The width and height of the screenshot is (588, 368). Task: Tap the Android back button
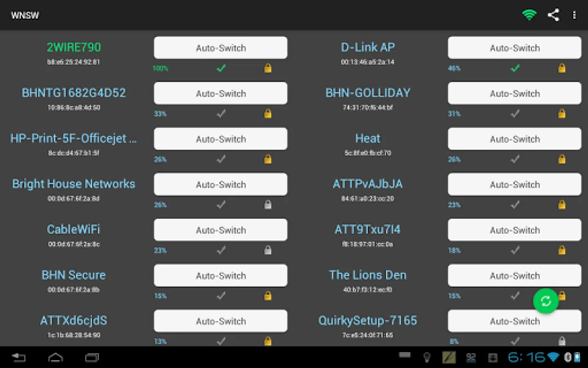[19, 358]
